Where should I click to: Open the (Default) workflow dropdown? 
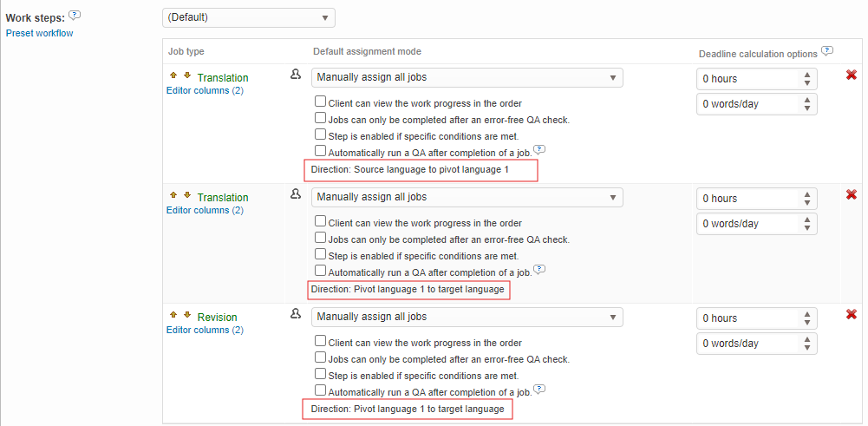(x=248, y=17)
